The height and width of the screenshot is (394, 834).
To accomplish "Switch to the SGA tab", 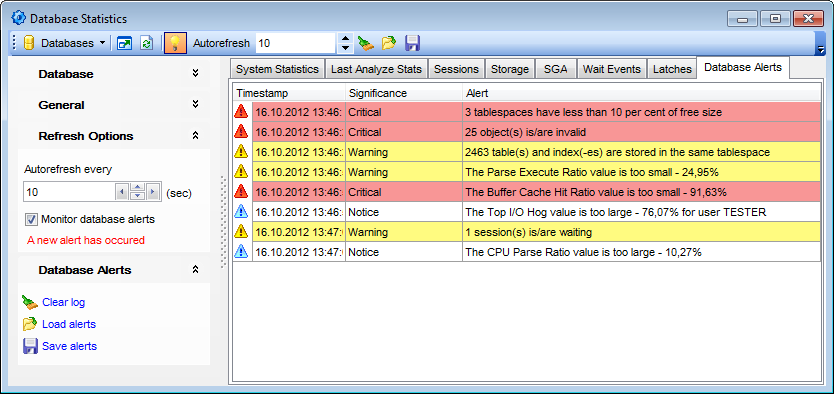I will point(555,69).
